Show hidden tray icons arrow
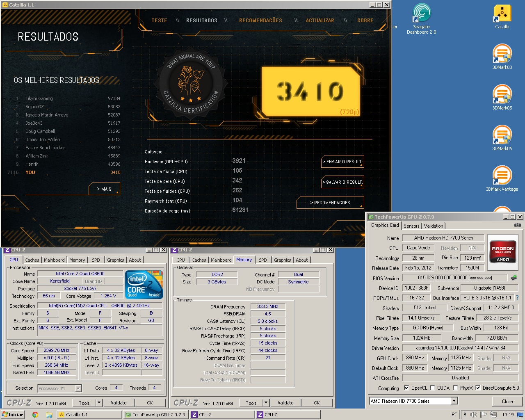This screenshot has height=420, width=525. click(465, 415)
